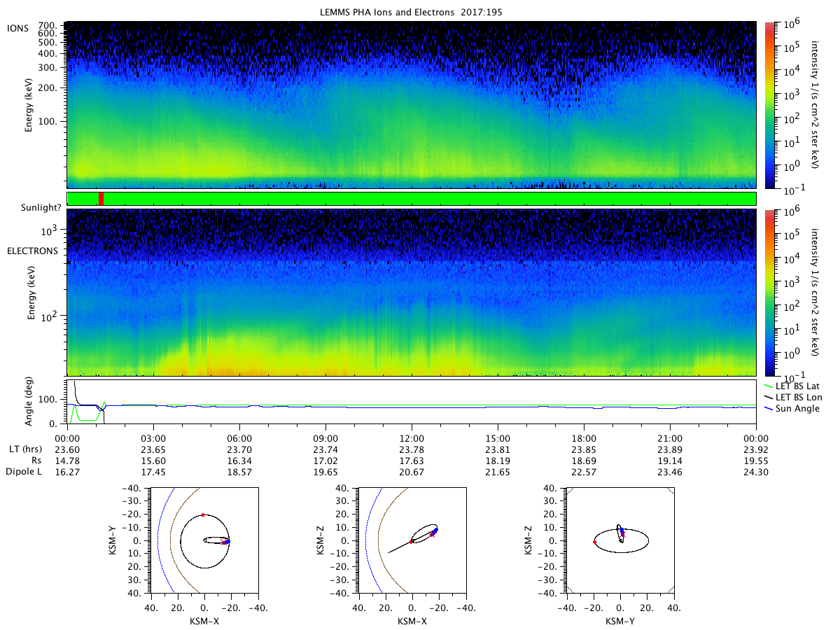Open the KSM-X versus KSM-Z orbit plot

(x=412, y=540)
